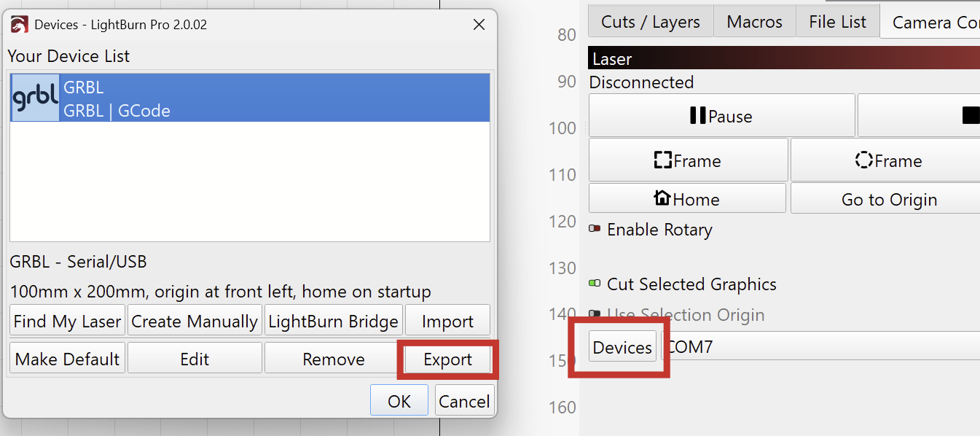Switch to the Cuts / Layers tab
This screenshot has height=436, width=980.
coord(650,23)
